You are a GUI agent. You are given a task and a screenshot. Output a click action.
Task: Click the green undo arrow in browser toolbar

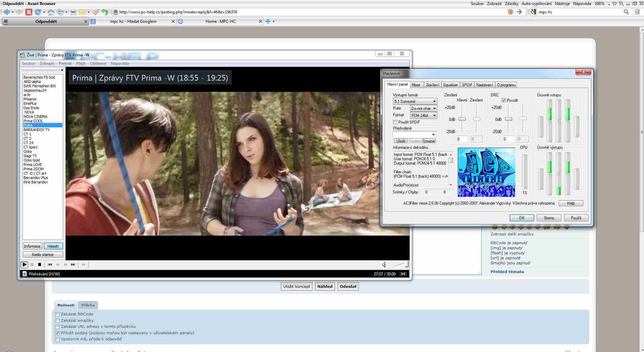(105, 12)
